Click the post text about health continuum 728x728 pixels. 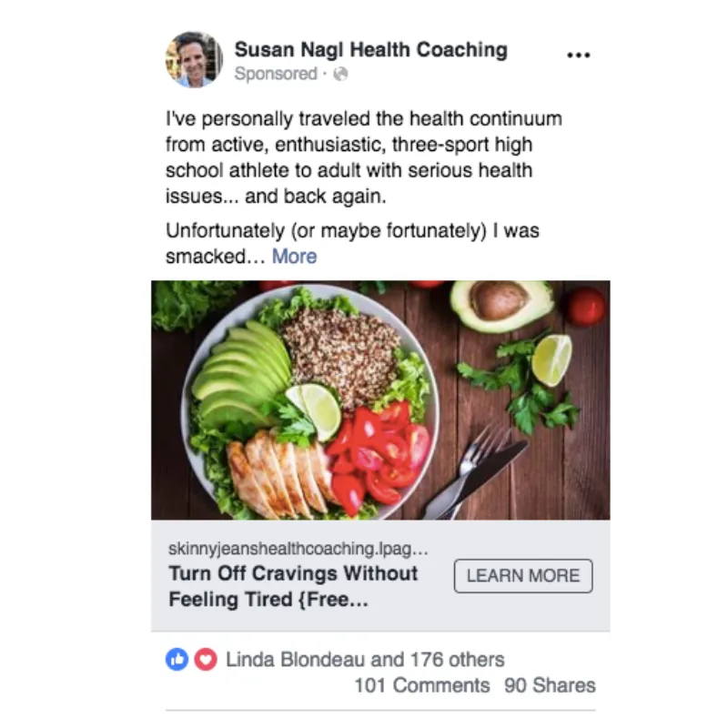363,157
